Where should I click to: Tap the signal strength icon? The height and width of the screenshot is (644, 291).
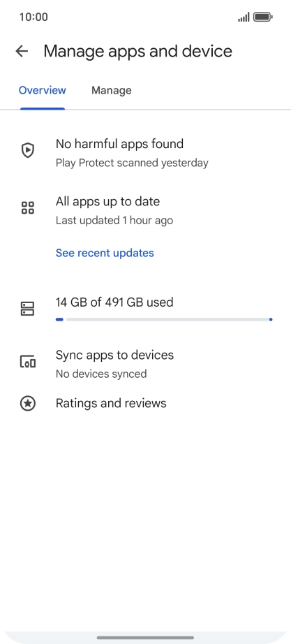(x=244, y=17)
